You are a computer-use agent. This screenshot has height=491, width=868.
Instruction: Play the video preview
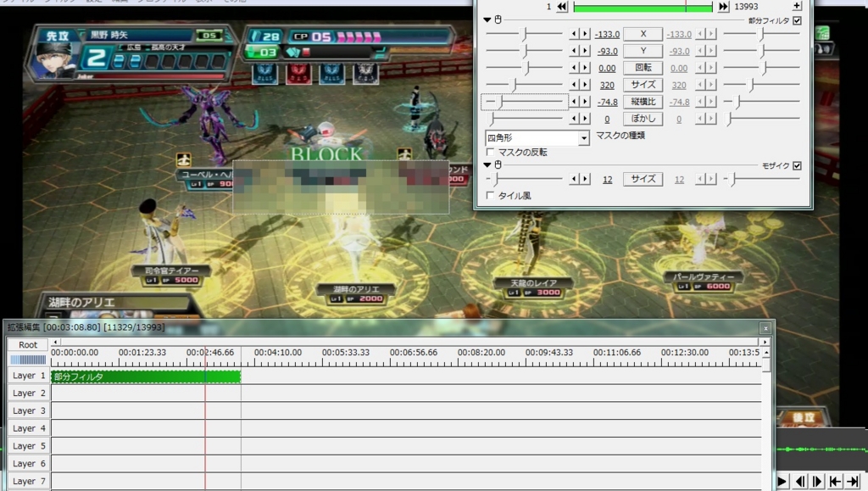[782, 481]
